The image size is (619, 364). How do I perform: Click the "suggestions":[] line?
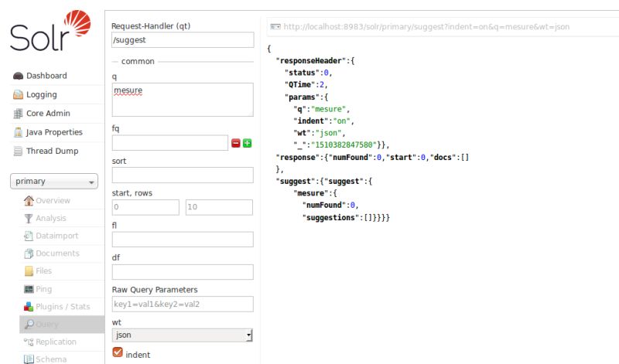pyautogui.click(x=346, y=218)
